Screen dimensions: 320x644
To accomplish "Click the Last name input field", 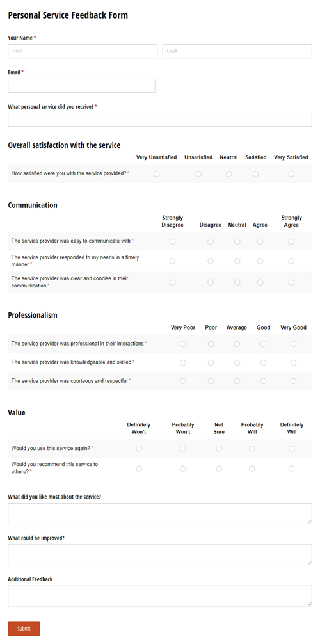I will coord(237,51).
